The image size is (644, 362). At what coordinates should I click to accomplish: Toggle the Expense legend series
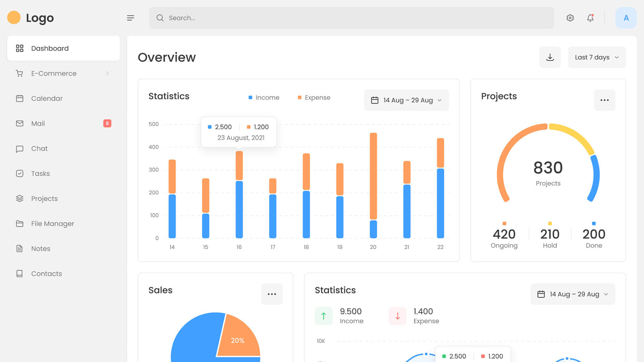(x=314, y=98)
